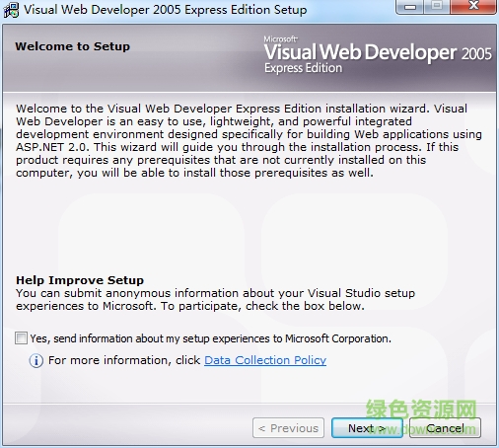Click the 'Welcome to Setup' heading

click(x=73, y=46)
